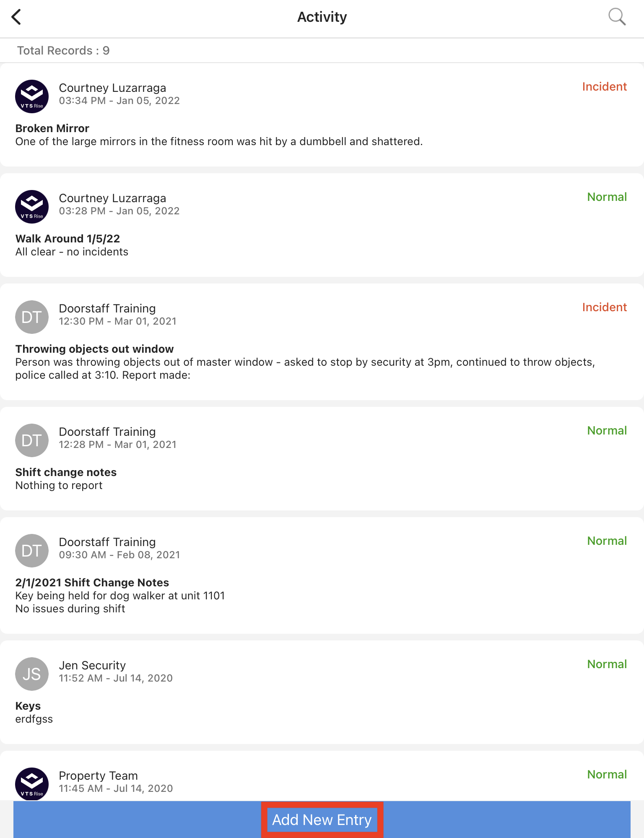Tap VTS Rise avatar on Walk Around entry
The image size is (644, 838).
pyautogui.click(x=32, y=207)
